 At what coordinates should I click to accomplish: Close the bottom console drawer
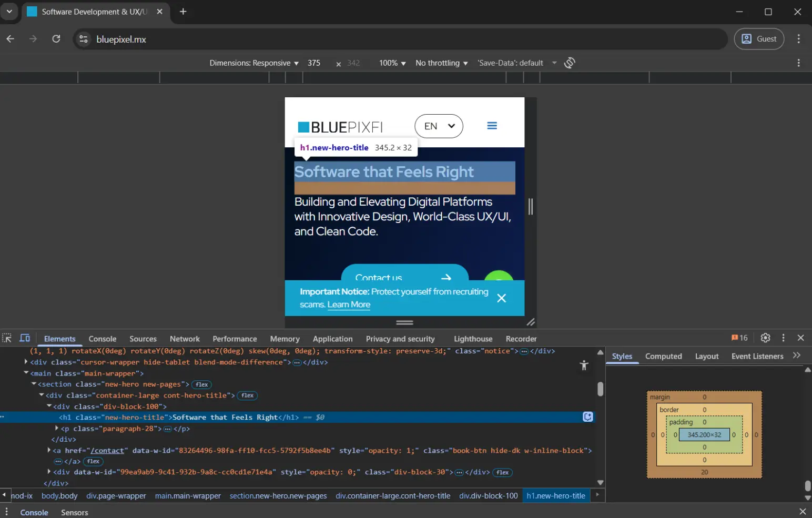coord(803,512)
